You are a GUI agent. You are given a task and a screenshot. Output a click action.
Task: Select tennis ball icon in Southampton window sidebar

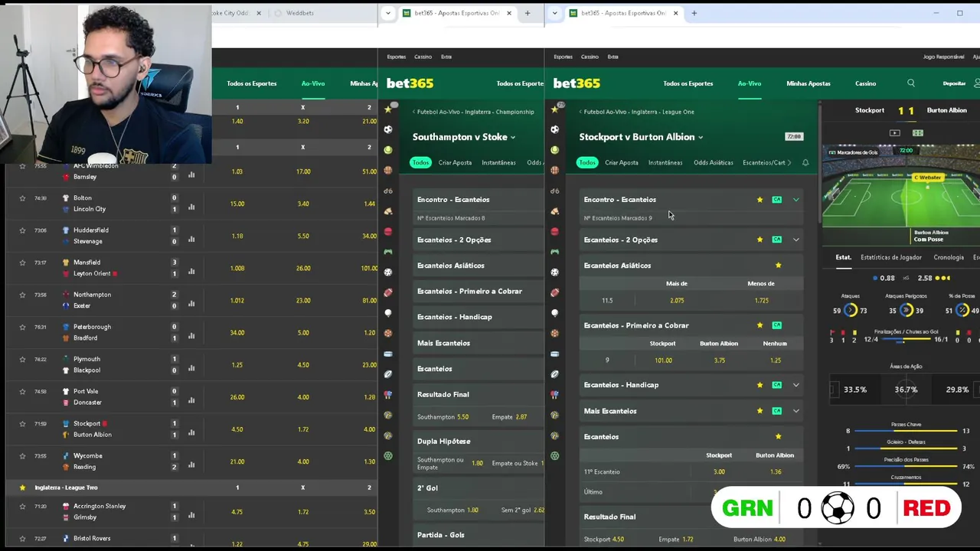coord(388,150)
